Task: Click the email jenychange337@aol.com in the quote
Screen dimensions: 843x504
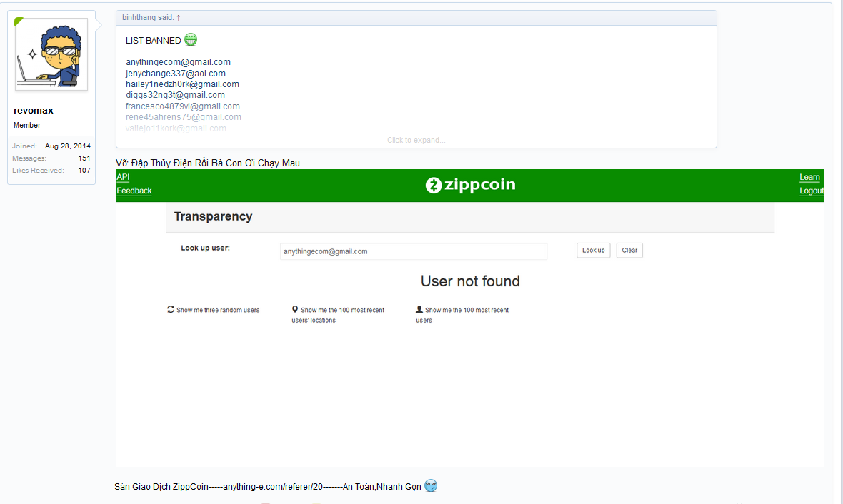Action: point(176,73)
